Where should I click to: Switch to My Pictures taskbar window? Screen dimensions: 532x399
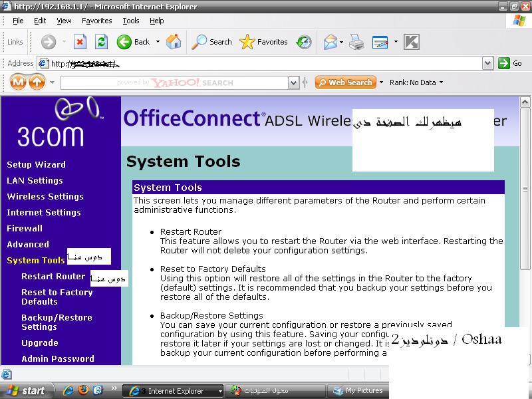358,391
